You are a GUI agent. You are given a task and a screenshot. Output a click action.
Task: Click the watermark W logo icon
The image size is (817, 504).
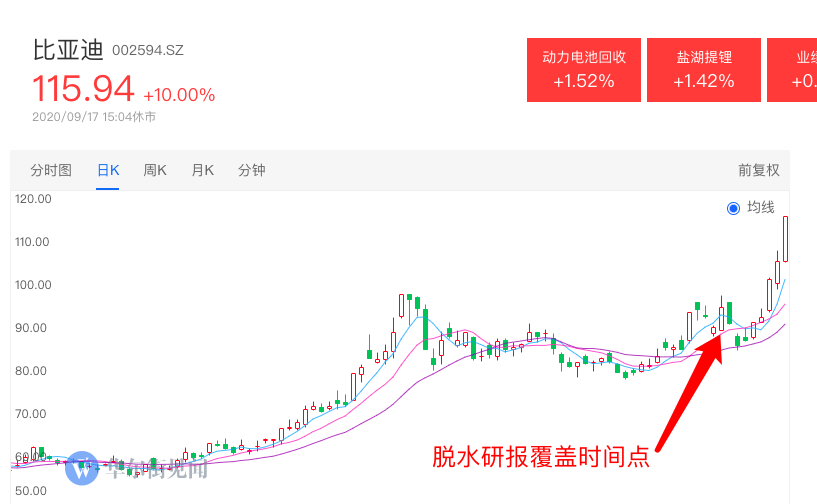pyautogui.click(x=82, y=468)
